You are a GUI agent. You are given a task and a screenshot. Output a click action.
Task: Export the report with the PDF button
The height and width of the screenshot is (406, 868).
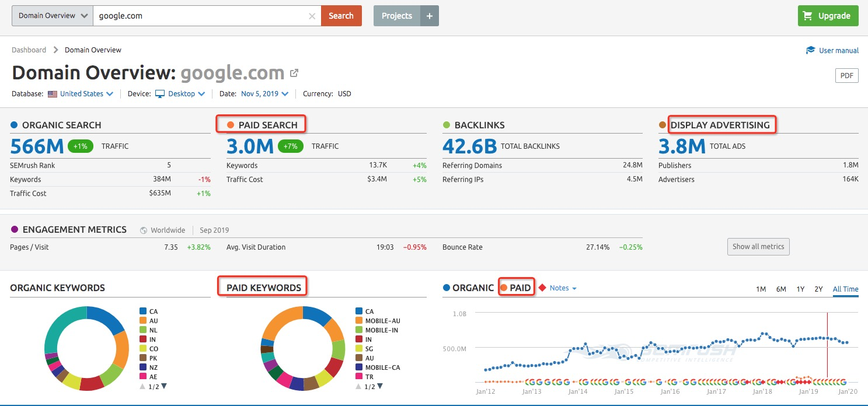[847, 75]
